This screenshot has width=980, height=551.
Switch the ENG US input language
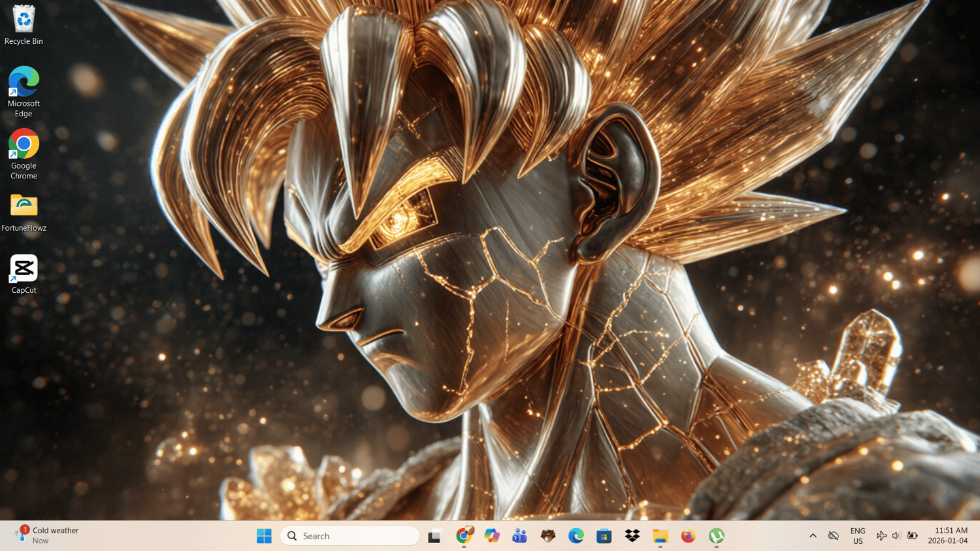click(858, 536)
